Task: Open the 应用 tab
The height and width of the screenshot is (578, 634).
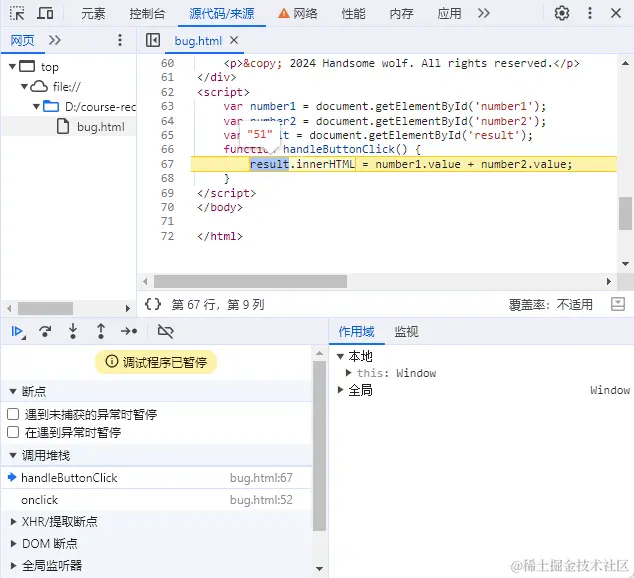Action: pos(449,14)
